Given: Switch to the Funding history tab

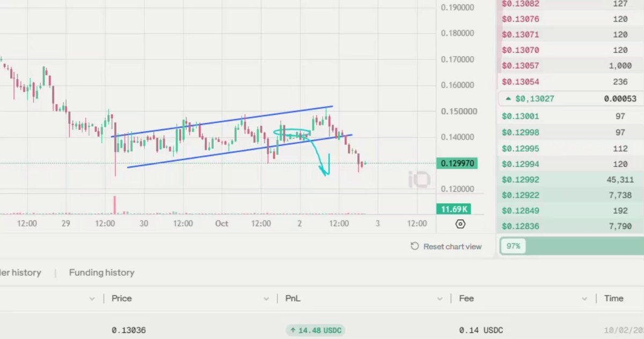Looking at the screenshot, I should [101, 272].
